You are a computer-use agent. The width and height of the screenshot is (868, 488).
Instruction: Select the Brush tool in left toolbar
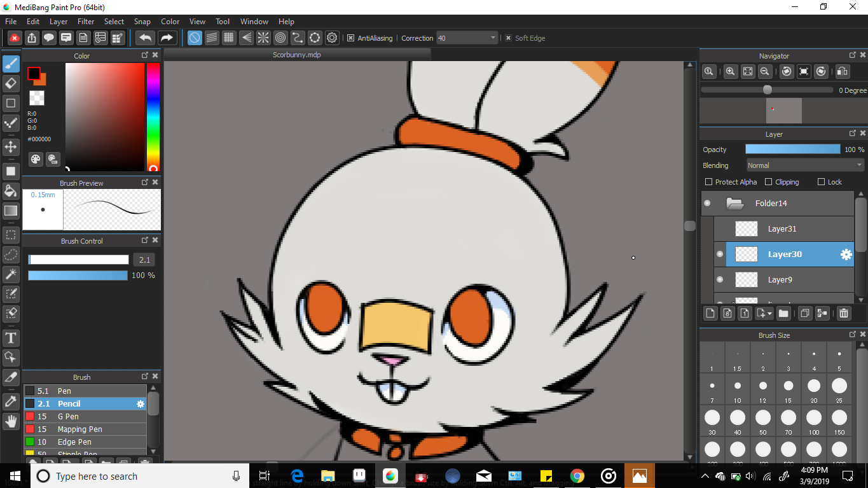pos(11,64)
